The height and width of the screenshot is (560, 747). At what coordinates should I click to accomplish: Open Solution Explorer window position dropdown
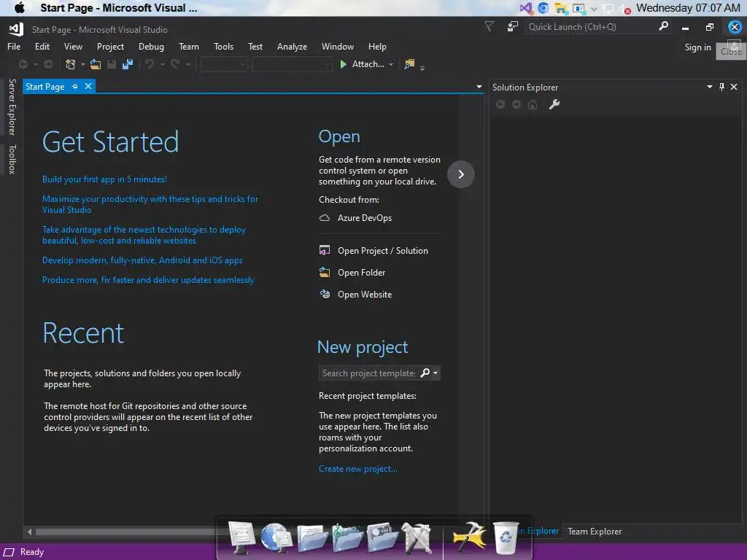pos(709,87)
